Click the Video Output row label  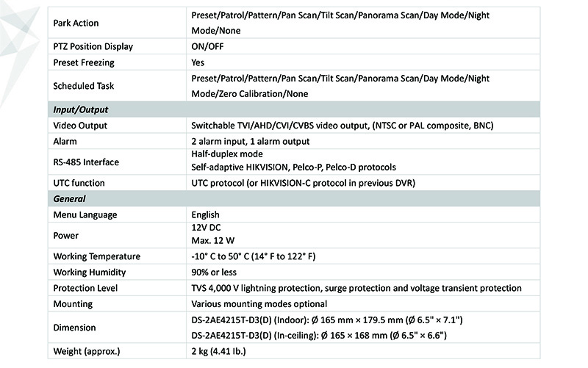point(80,126)
